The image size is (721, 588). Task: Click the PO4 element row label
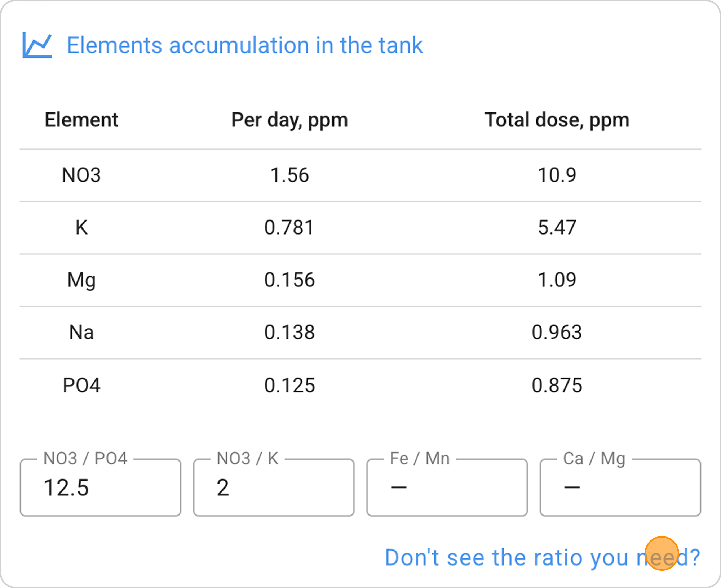pyautogui.click(x=81, y=385)
